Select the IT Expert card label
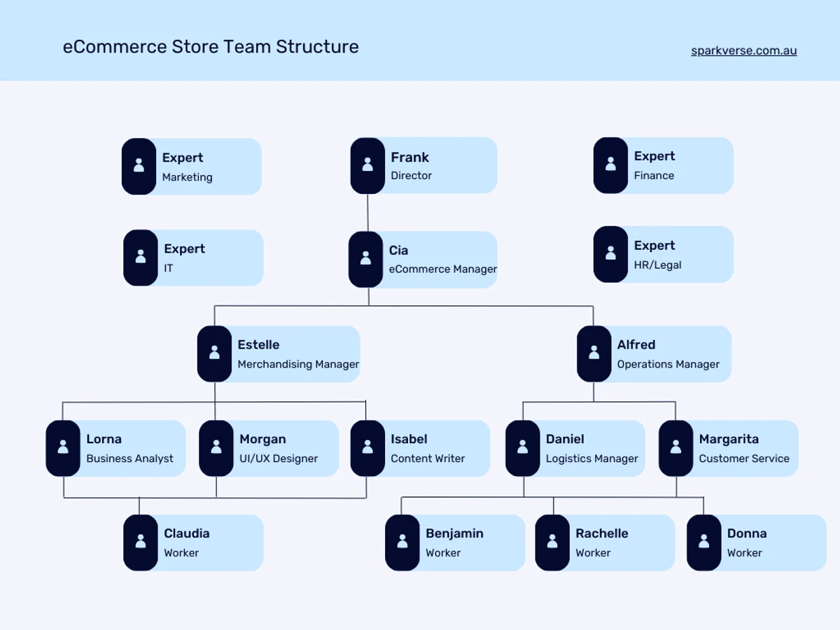Viewport: 840px width, 630px height. pos(184,258)
